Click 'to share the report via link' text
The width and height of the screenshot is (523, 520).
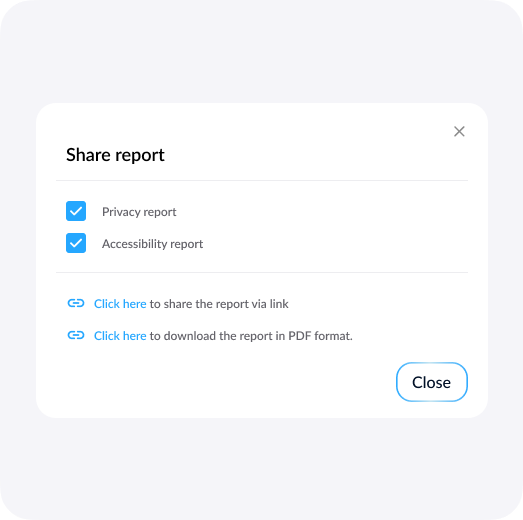[219, 304]
